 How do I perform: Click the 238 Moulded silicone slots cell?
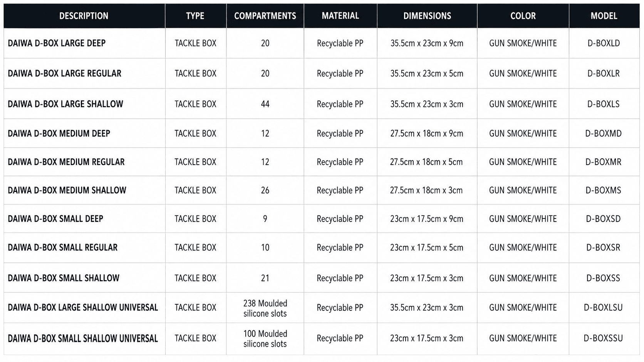click(265, 308)
